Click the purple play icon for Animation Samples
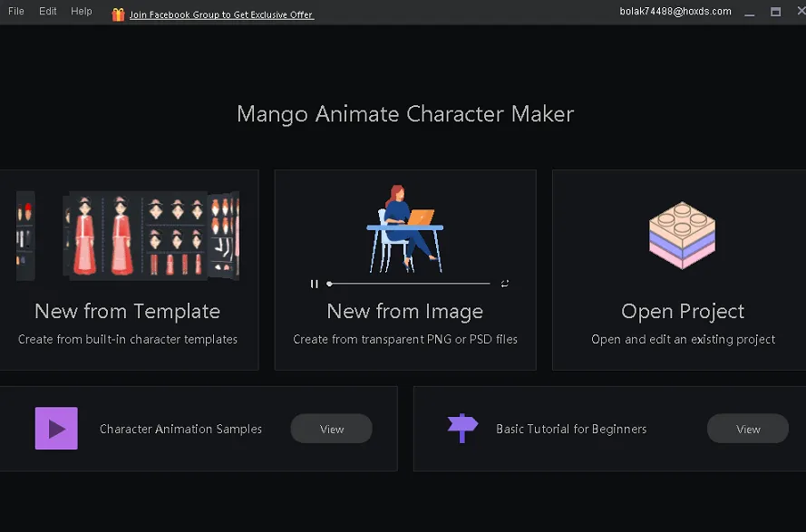 pyautogui.click(x=56, y=429)
